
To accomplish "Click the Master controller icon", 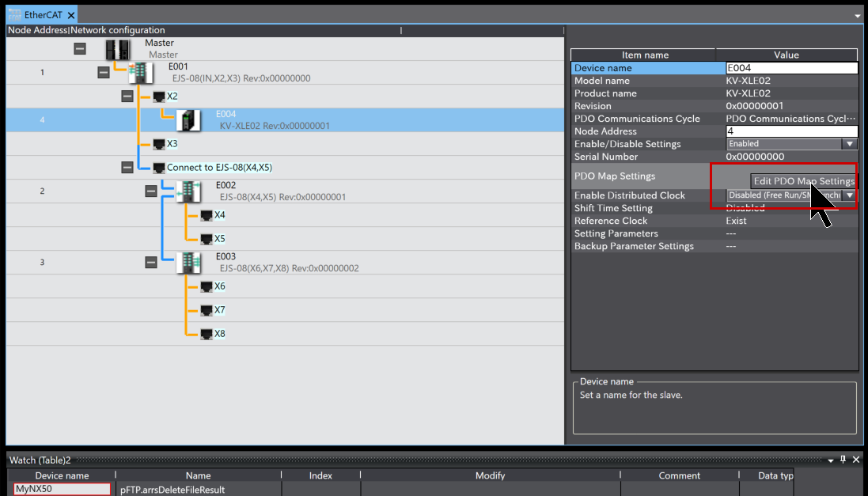I will (117, 49).
